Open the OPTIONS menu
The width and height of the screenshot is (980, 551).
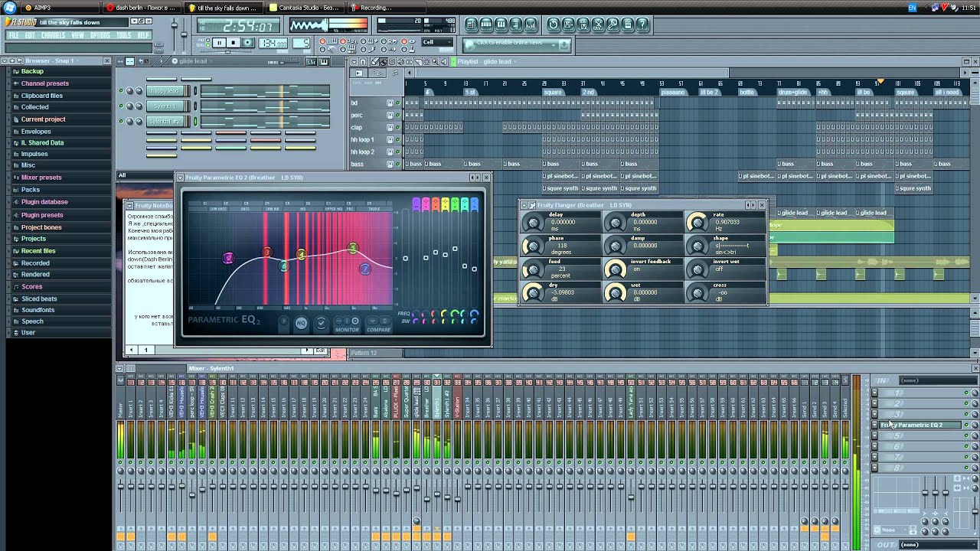[x=101, y=35]
